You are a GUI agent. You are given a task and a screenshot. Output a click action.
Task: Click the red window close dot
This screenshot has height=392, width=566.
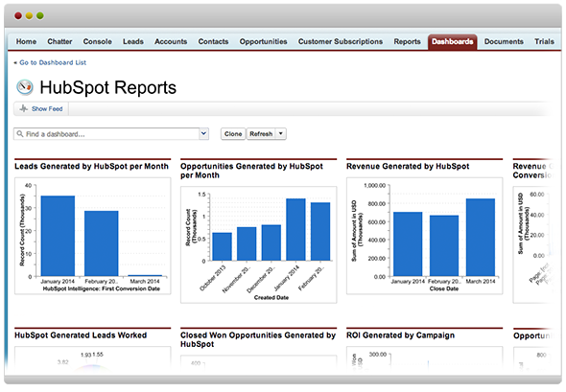[x=18, y=15]
